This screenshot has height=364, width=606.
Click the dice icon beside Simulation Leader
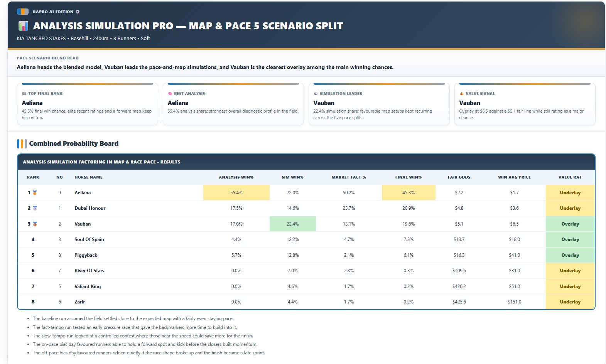pyautogui.click(x=316, y=94)
